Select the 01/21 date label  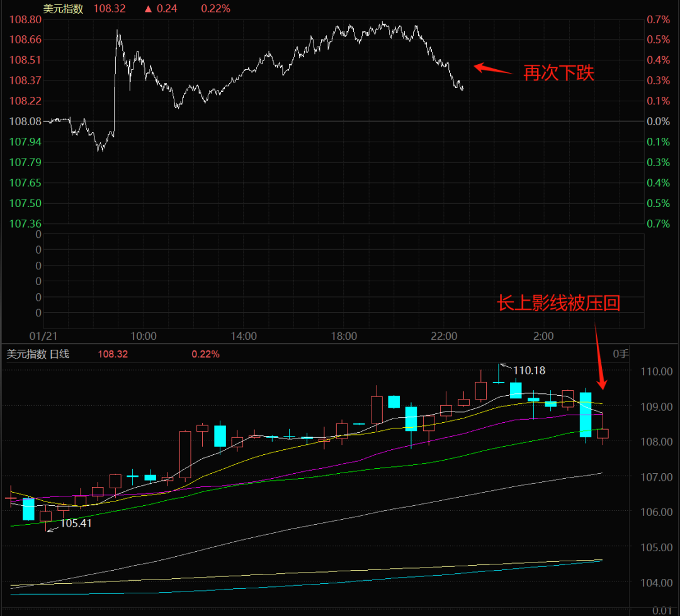click(x=43, y=336)
